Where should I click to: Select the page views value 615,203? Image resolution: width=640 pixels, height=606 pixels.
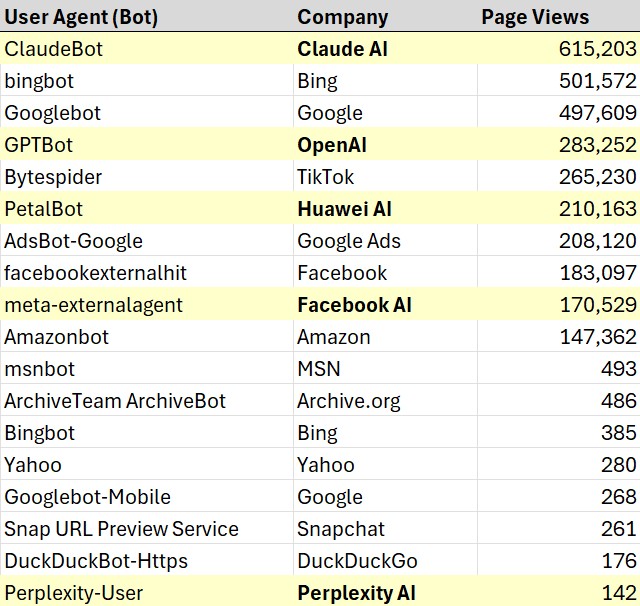[597, 49]
